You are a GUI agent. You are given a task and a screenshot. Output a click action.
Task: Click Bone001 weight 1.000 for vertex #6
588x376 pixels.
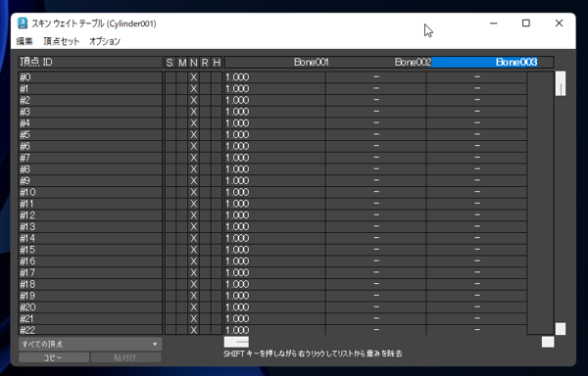(x=274, y=146)
